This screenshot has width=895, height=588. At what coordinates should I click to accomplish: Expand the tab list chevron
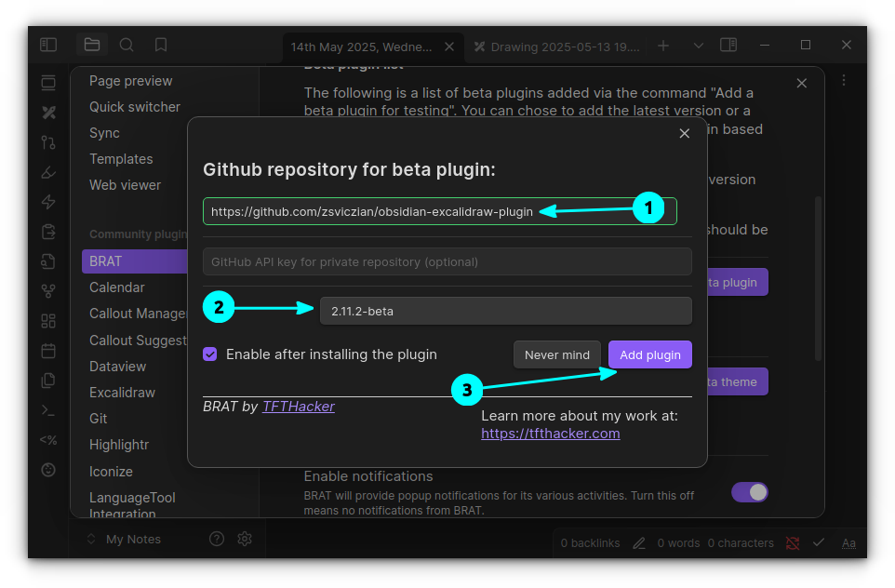(699, 45)
